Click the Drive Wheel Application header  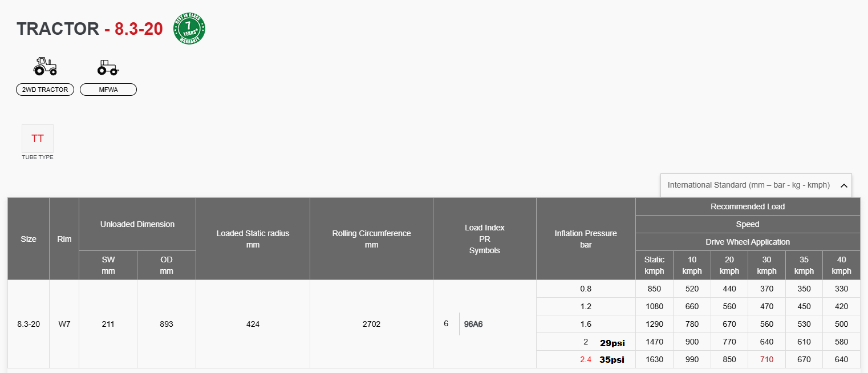click(748, 242)
